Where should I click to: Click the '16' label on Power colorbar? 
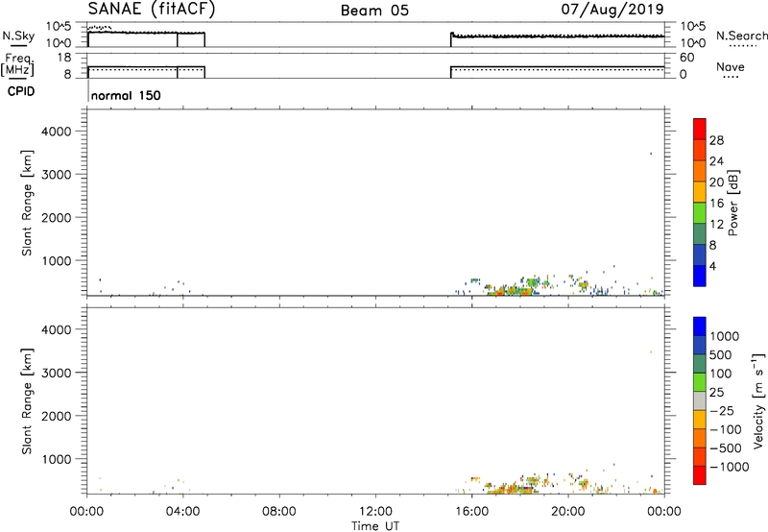click(x=716, y=204)
